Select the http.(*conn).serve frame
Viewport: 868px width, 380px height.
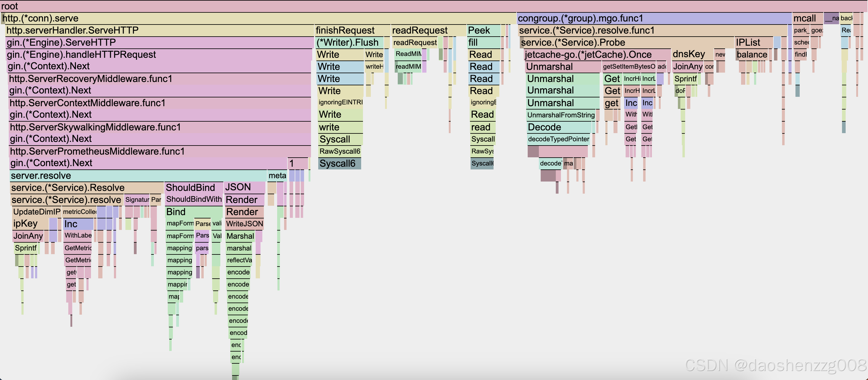coord(258,18)
